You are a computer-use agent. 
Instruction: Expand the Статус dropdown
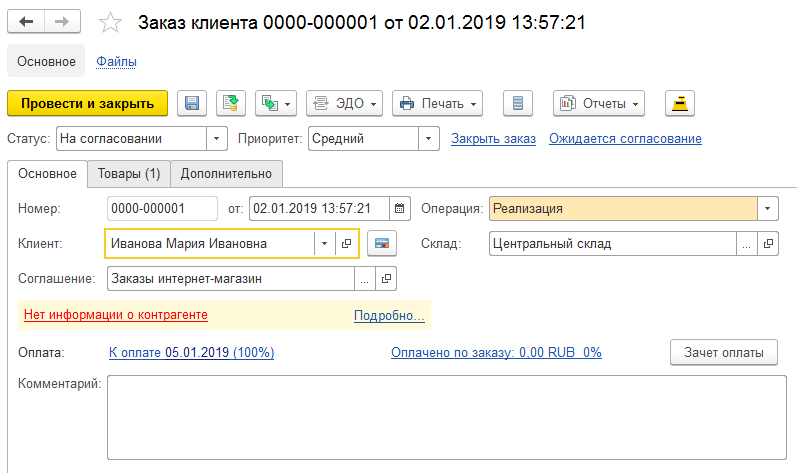coord(217,139)
